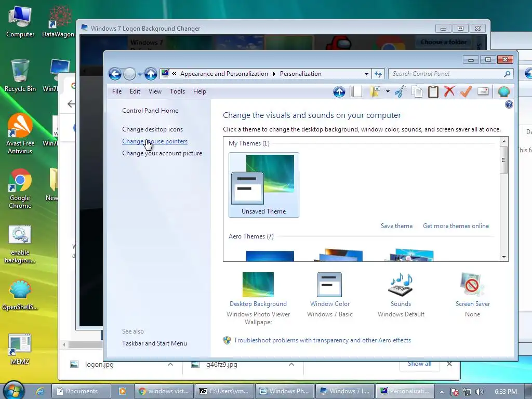Expand options chevron for logon.jpg download
Screen dimensions: 532x399
click(170, 364)
